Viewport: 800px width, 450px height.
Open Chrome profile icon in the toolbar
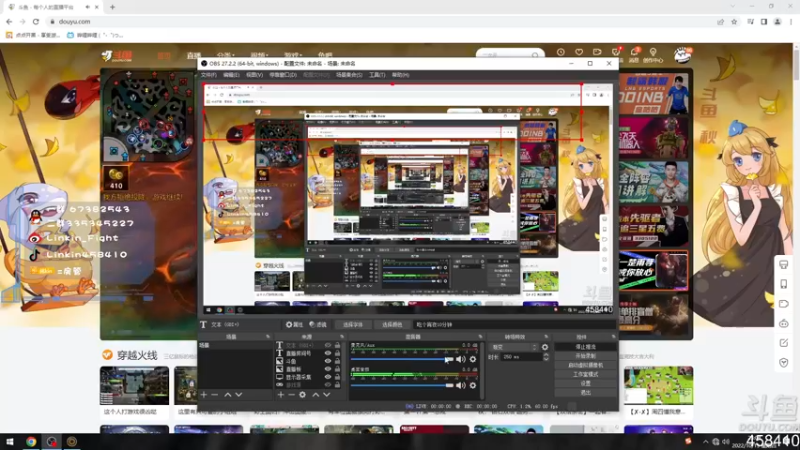778,22
